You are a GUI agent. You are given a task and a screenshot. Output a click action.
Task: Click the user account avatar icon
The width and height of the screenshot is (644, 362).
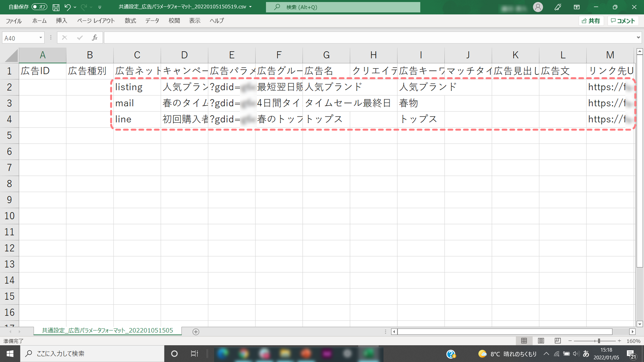click(x=538, y=7)
